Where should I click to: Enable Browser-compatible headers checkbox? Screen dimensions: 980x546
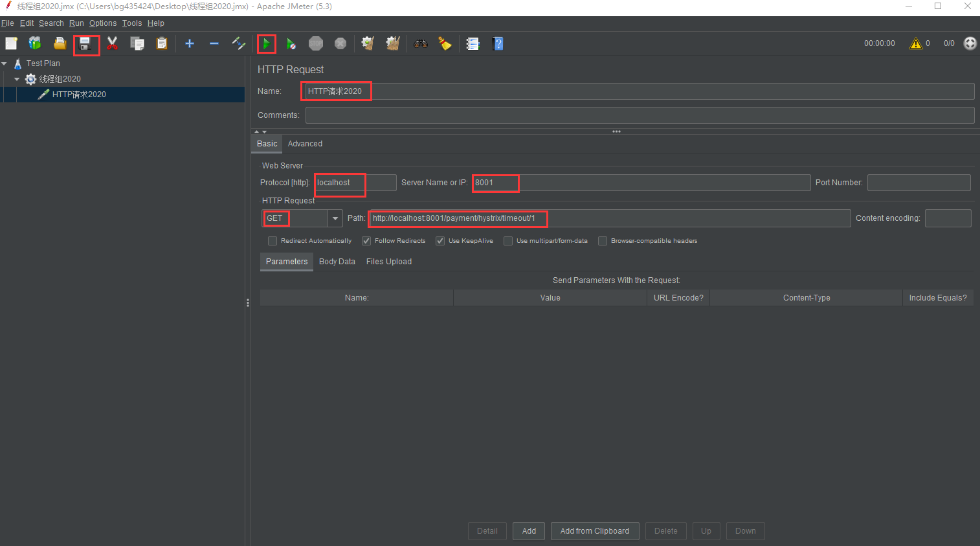pos(603,241)
